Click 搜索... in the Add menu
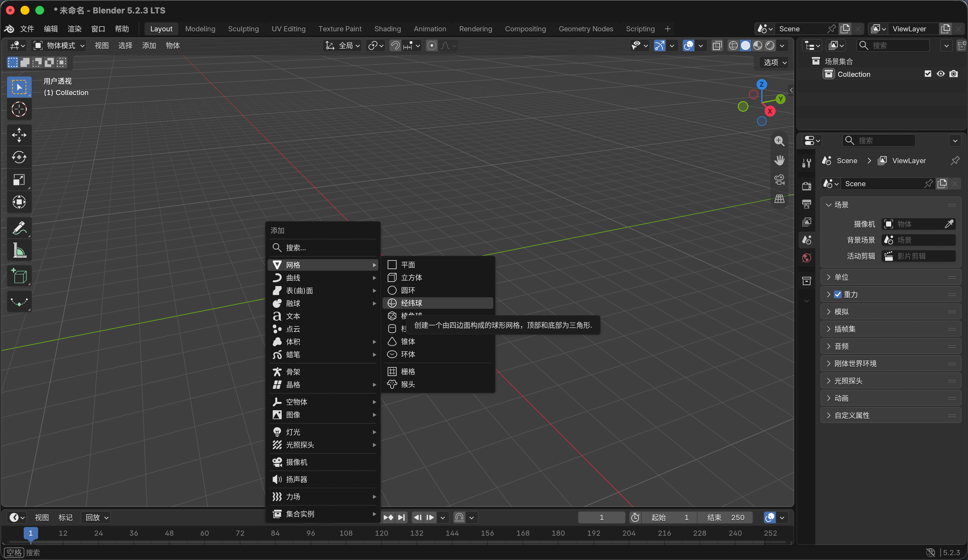968x560 pixels. point(323,248)
